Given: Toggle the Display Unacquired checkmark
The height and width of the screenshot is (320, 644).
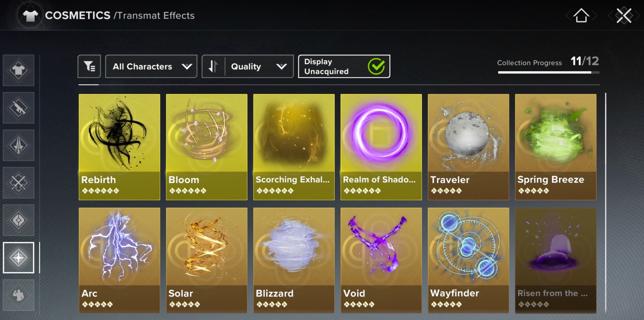Looking at the screenshot, I should (x=376, y=66).
